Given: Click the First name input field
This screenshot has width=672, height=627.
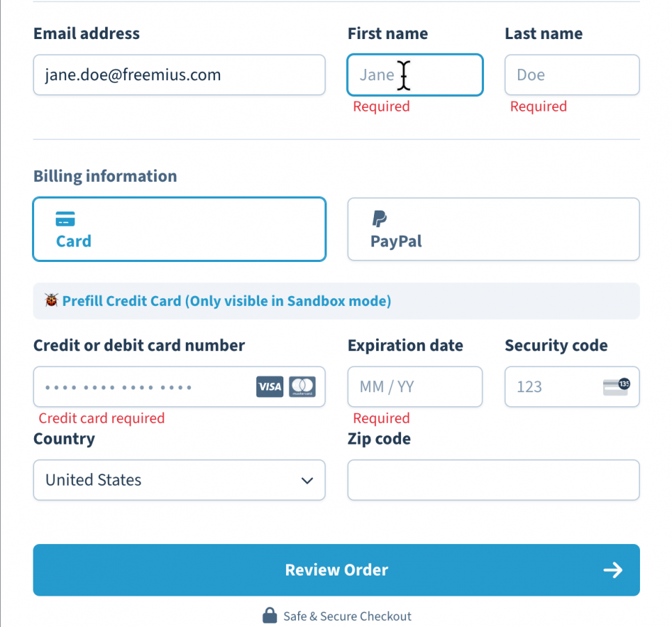Looking at the screenshot, I should 415,75.
